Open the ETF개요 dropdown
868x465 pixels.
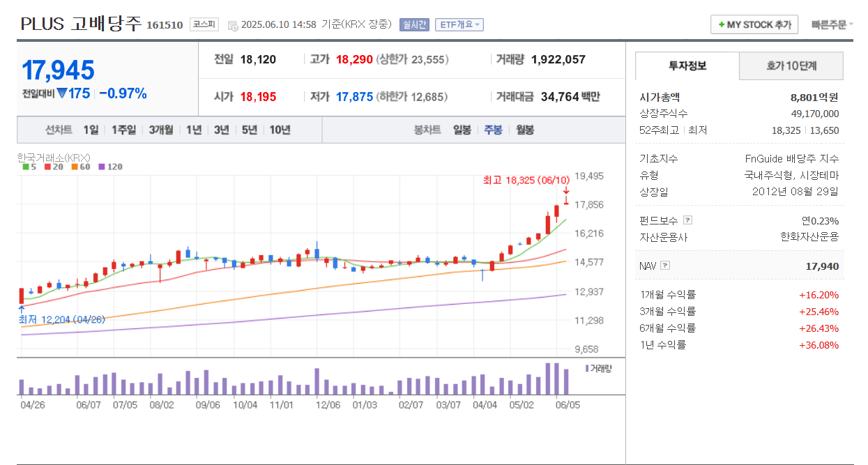pyautogui.click(x=457, y=23)
